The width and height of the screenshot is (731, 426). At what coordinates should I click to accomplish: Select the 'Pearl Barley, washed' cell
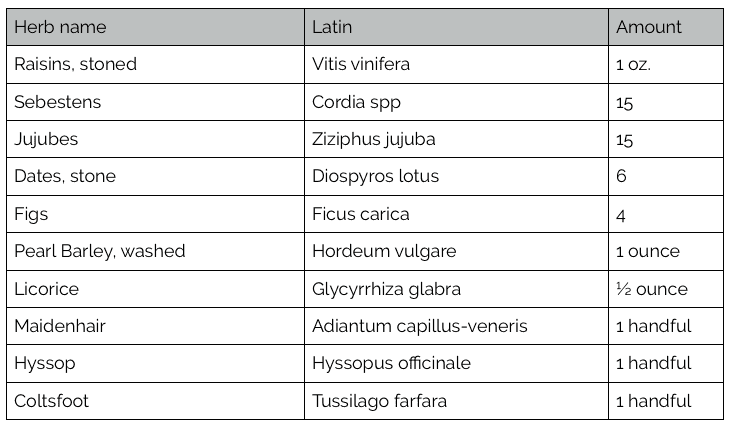point(100,251)
